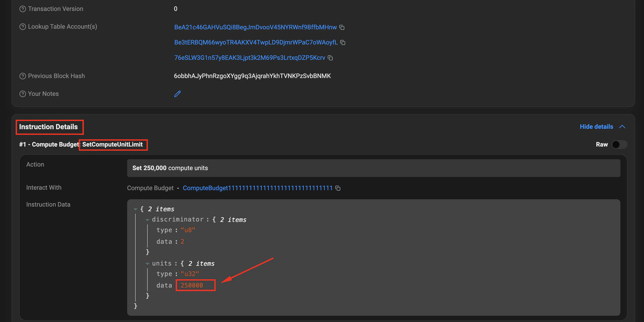Copy the BeA21c46 lookup table address
The width and height of the screenshot is (644, 322).
tap(342, 27)
